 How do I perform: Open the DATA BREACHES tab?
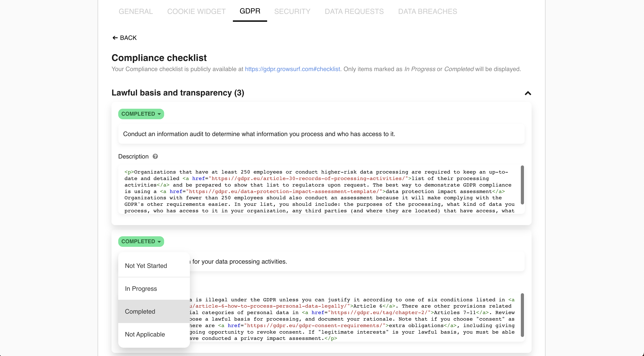[x=427, y=11]
